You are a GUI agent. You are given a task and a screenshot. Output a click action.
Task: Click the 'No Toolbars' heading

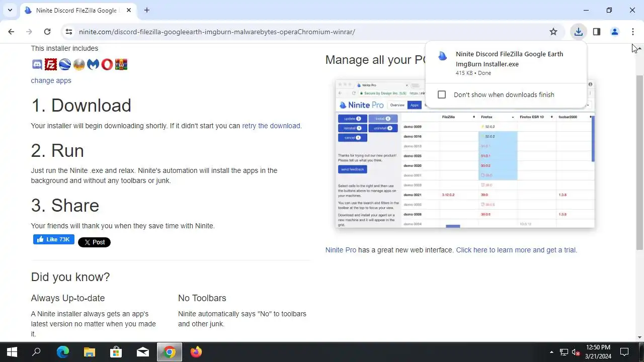202,298
